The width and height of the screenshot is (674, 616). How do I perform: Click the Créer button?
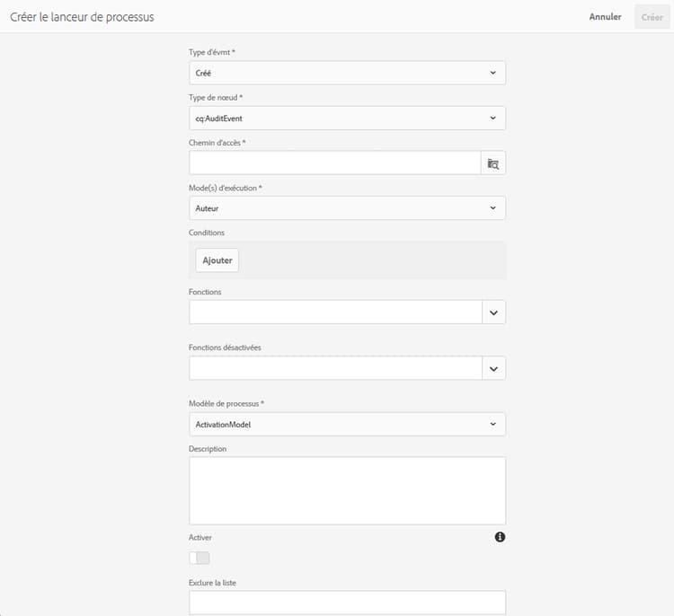pos(652,17)
